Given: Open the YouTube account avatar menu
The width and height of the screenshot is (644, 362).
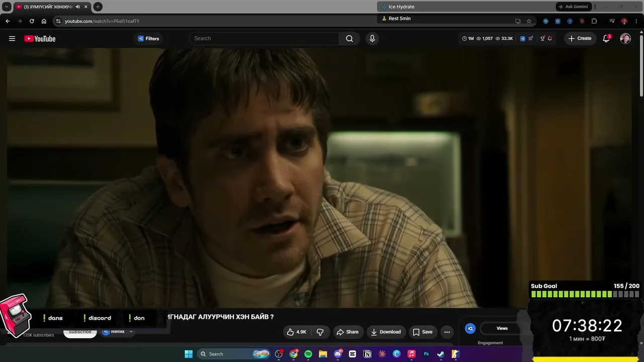Looking at the screenshot, I should point(625,39).
